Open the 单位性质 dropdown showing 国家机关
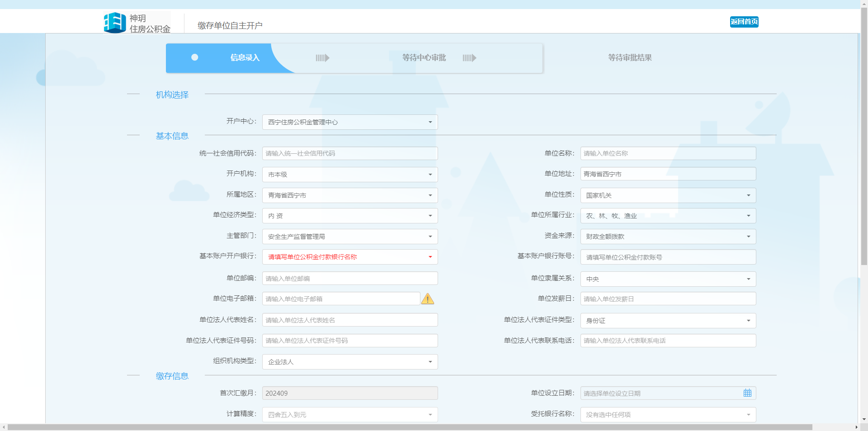The width and height of the screenshot is (868, 431). (668, 195)
